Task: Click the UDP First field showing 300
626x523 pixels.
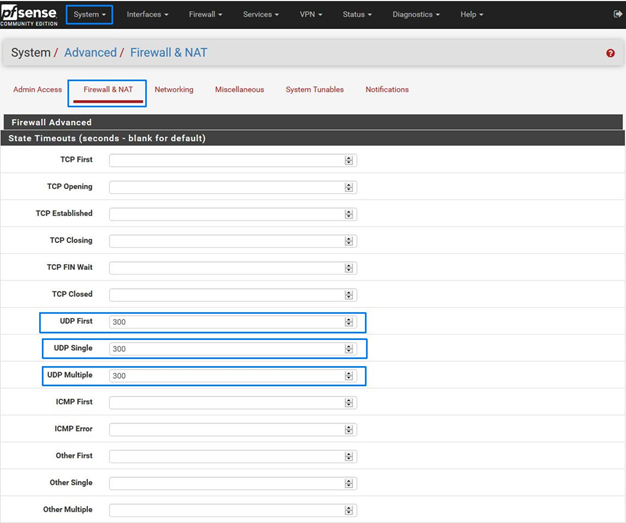Action: (233, 322)
